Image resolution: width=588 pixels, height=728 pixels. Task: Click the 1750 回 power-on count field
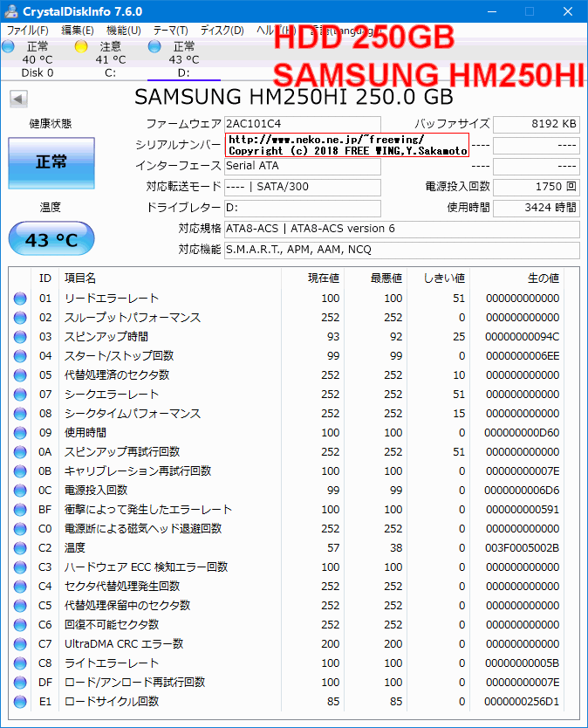[x=537, y=187]
